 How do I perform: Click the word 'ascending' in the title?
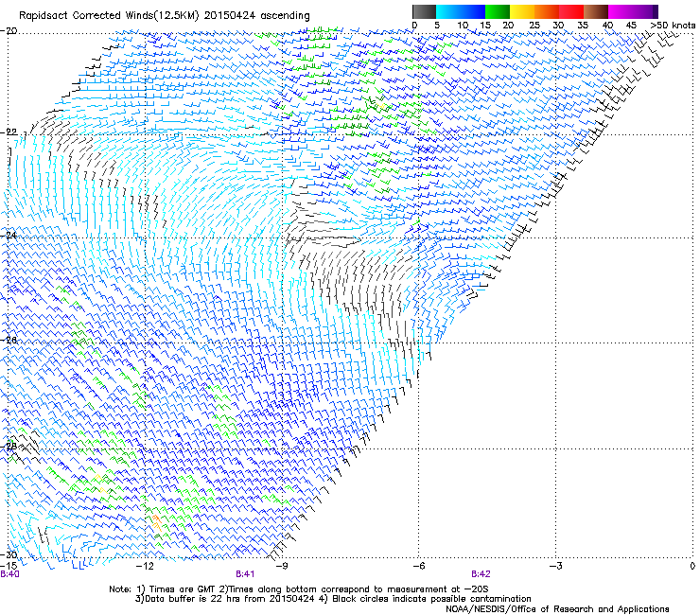(x=285, y=16)
